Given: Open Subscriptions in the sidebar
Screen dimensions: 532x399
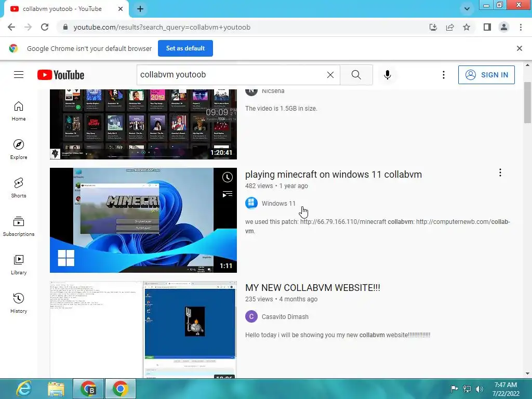Looking at the screenshot, I should pyautogui.click(x=19, y=227).
